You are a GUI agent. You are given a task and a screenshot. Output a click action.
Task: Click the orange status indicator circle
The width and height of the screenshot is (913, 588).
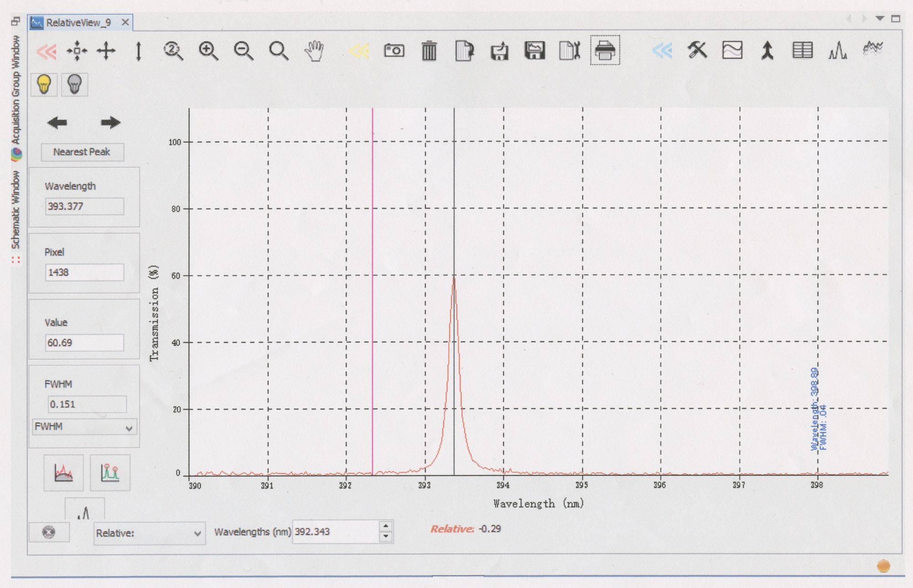[x=884, y=566]
